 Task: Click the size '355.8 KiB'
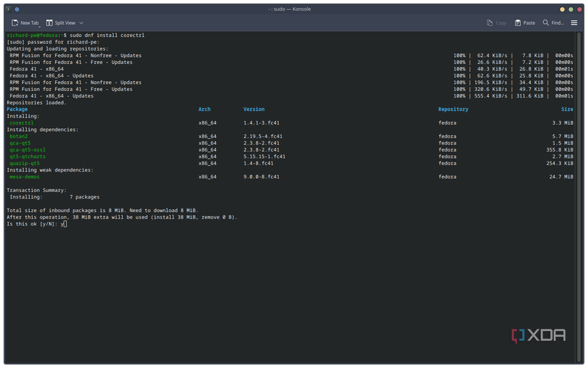click(x=559, y=149)
